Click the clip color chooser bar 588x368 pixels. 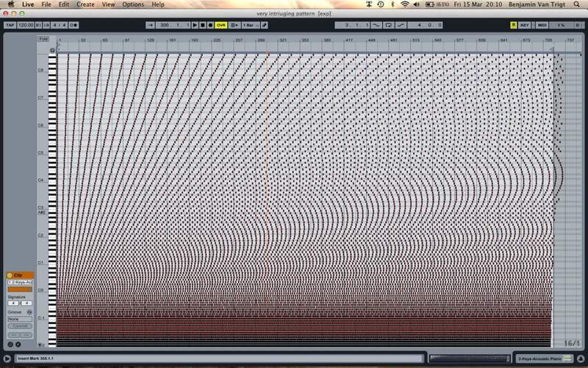[x=19, y=289]
